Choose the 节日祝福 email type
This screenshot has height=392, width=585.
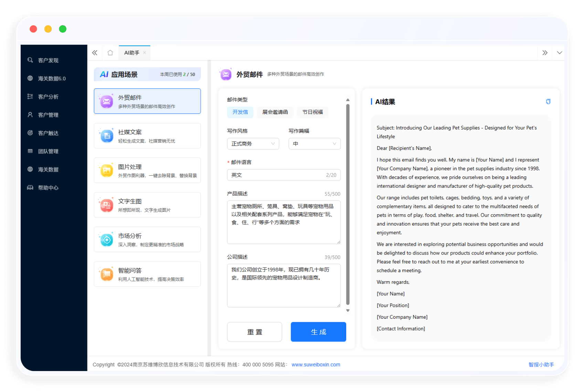[x=312, y=112]
